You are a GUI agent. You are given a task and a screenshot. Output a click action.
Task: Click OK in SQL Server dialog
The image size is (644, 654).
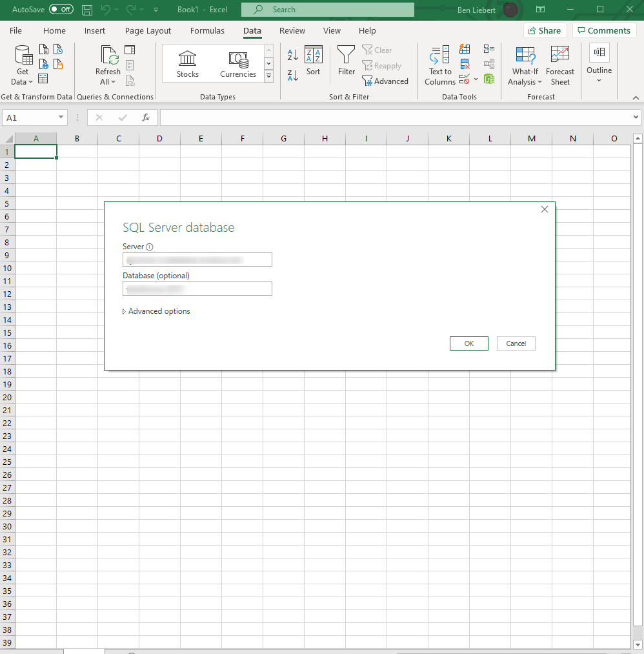pos(468,343)
